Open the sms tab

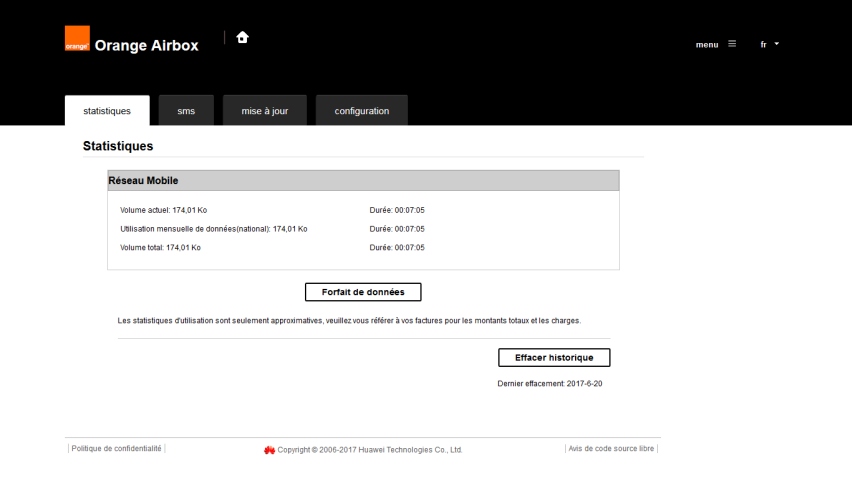186,111
